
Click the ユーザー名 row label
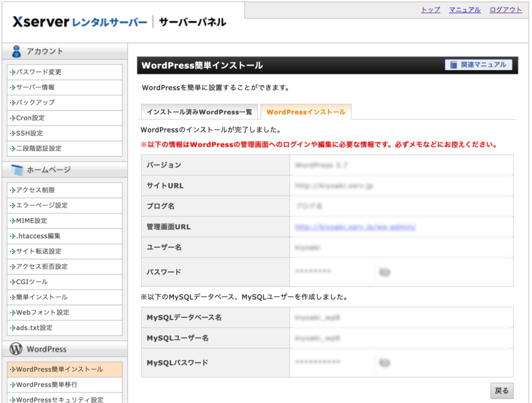pyautogui.click(x=164, y=248)
